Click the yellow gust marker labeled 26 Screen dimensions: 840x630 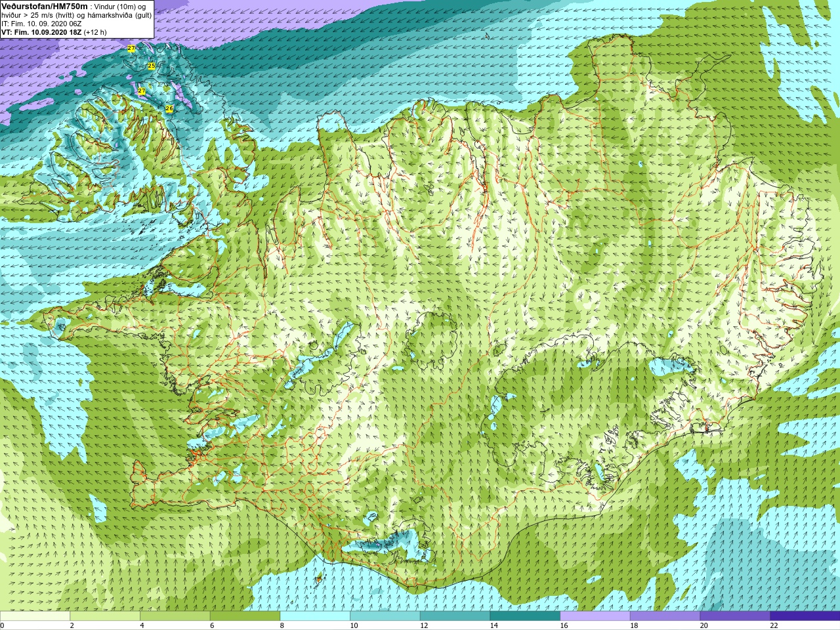(x=169, y=108)
